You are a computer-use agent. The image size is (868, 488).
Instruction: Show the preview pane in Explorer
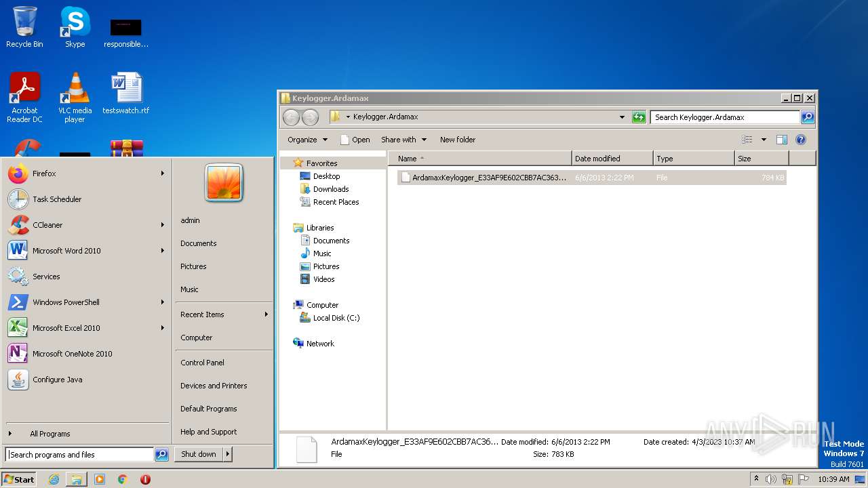782,140
